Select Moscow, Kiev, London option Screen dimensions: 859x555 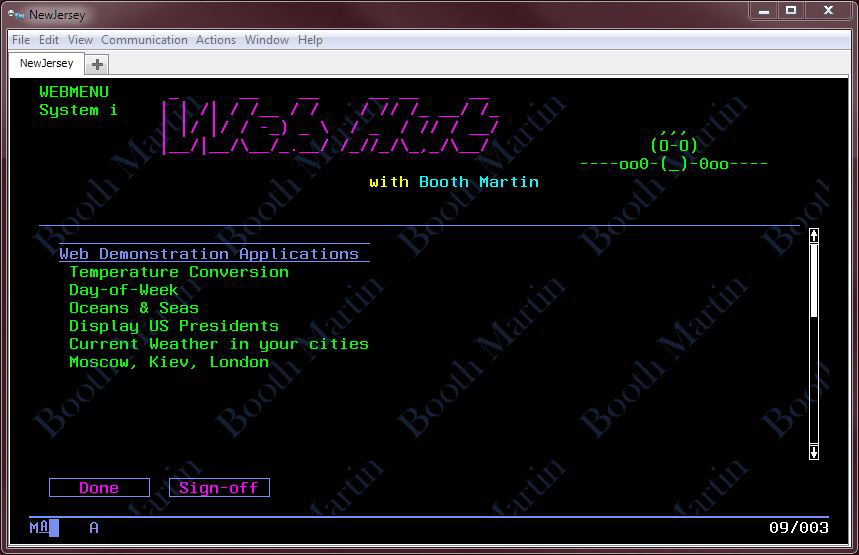pos(169,362)
